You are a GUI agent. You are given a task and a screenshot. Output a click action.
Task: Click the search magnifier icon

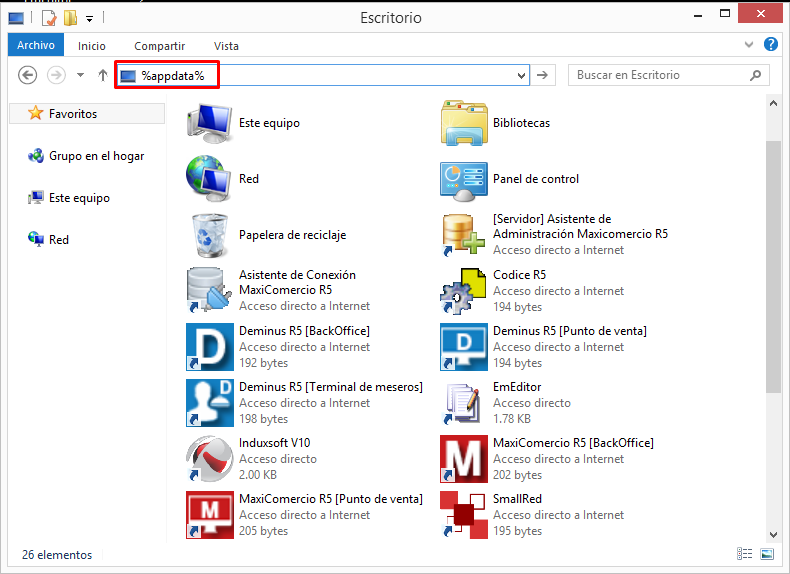click(755, 75)
